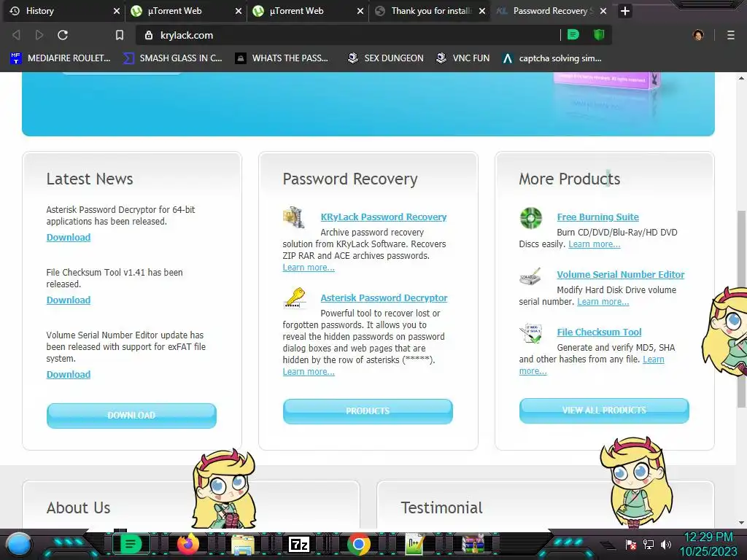This screenshot has height=560, width=747.
Task: Open the KRyLack Password Recovery link
Action: point(384,217)
